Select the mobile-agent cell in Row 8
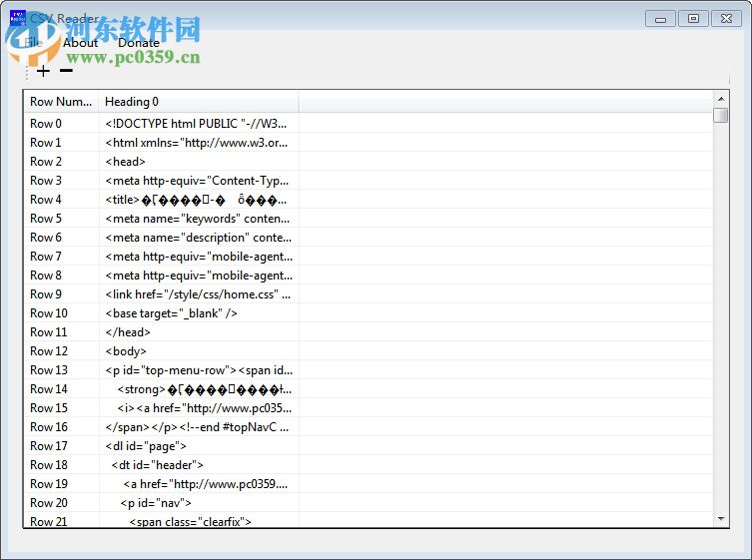The height and width of the screenshot is (560, 752). pos(199,276)
